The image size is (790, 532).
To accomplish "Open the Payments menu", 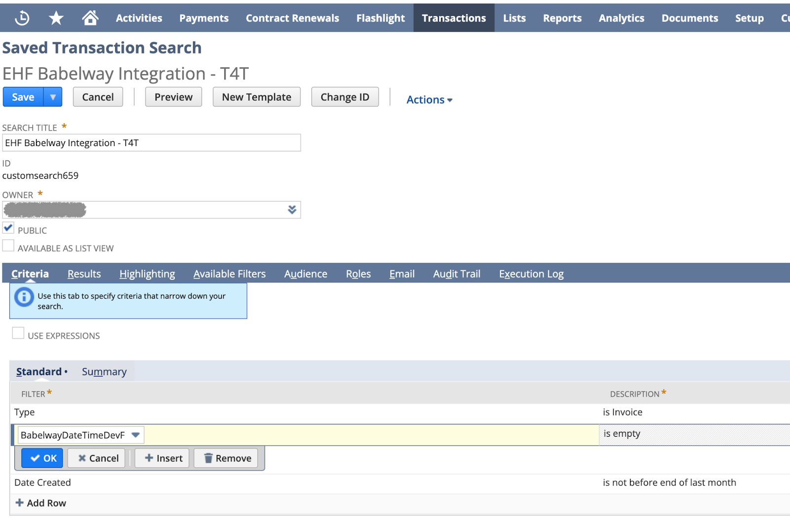I will click(x=204, y=18).
